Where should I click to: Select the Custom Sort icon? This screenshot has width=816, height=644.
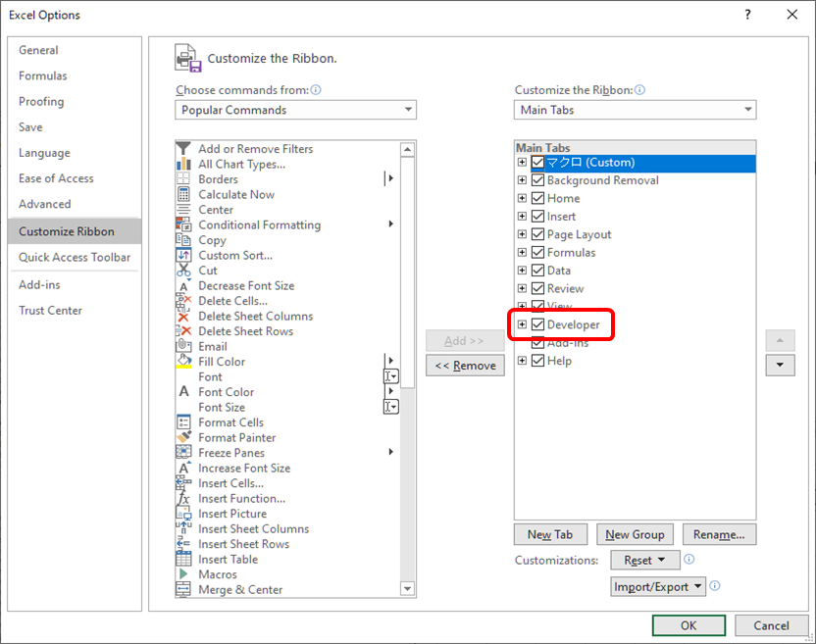(x=183, y=255)
